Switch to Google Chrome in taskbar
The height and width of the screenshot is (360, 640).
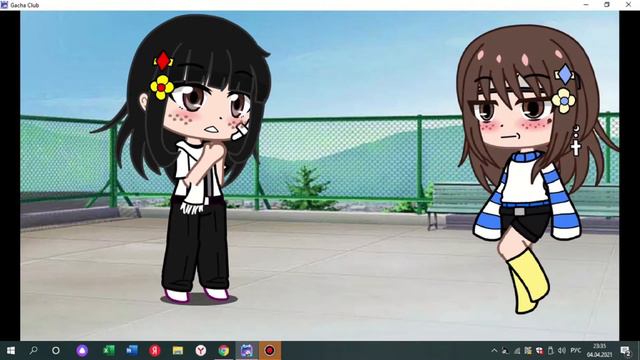click(x=223, y=351)
